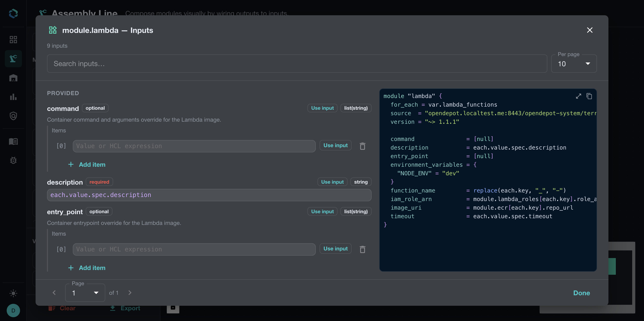Toggle Use input for description field

pyautogui.click(x=332, y=182)
